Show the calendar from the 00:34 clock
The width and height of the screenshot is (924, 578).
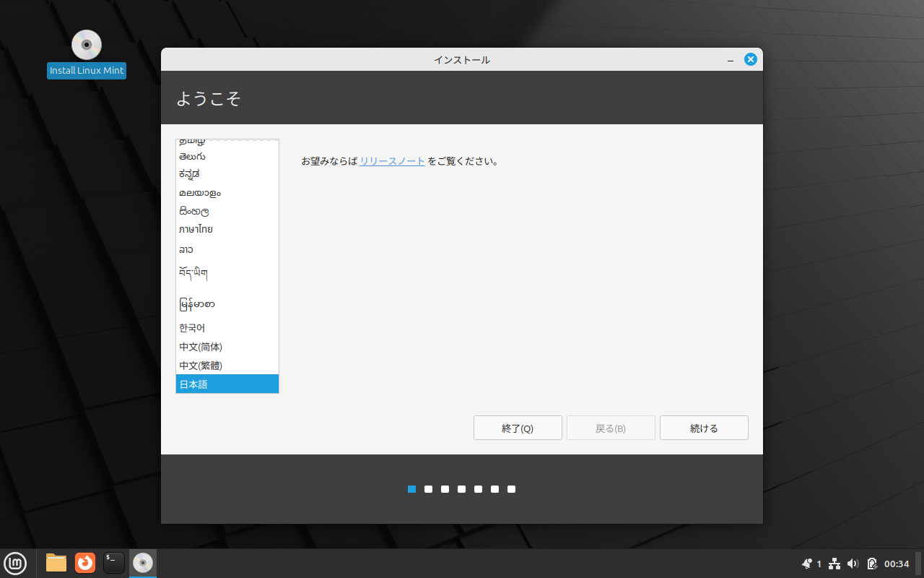pyautogui.click(x=897, y=564)
